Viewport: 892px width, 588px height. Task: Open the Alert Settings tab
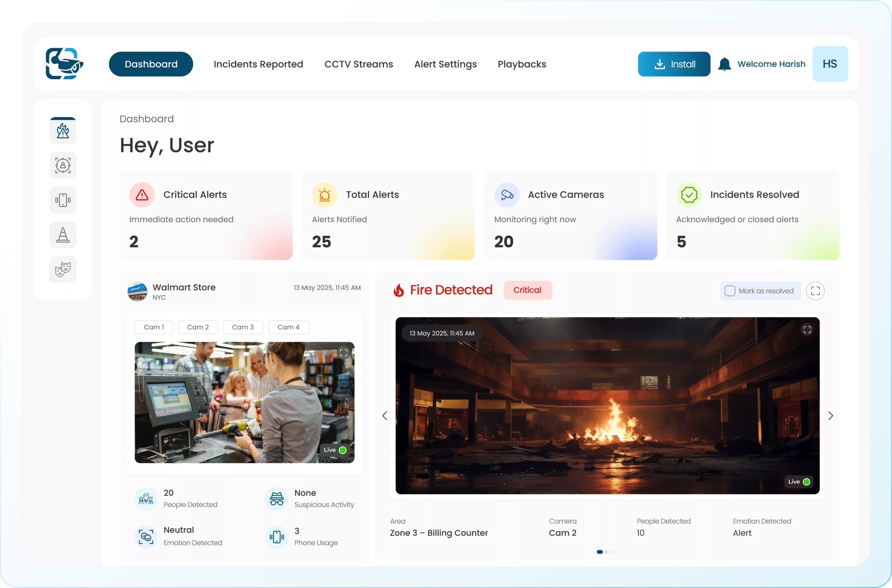[445, 64]
